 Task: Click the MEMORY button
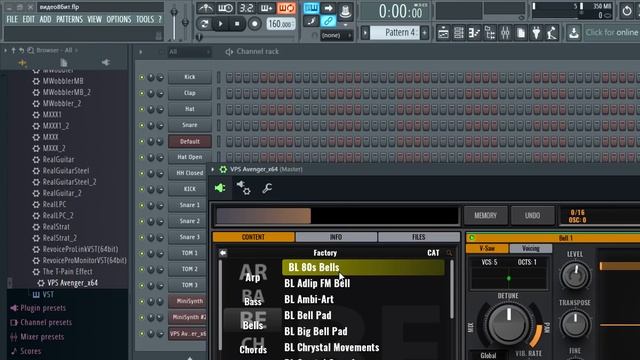[x=486, y=215]
